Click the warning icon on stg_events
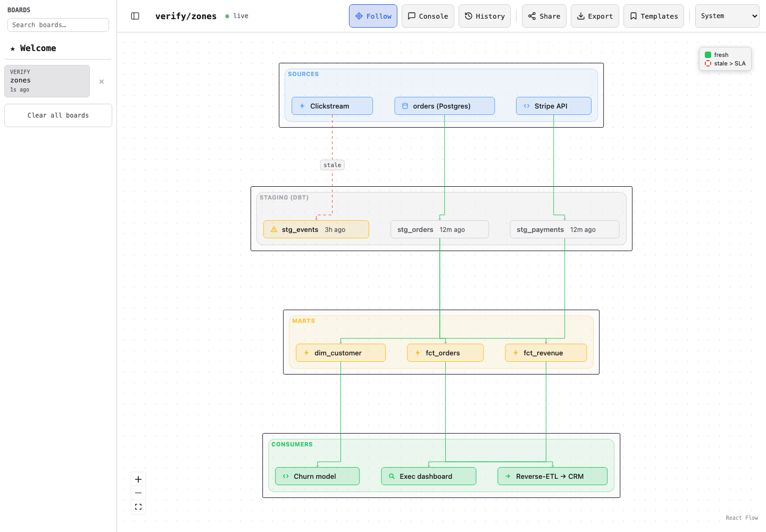The image size is (766, 532). (274, 229)
